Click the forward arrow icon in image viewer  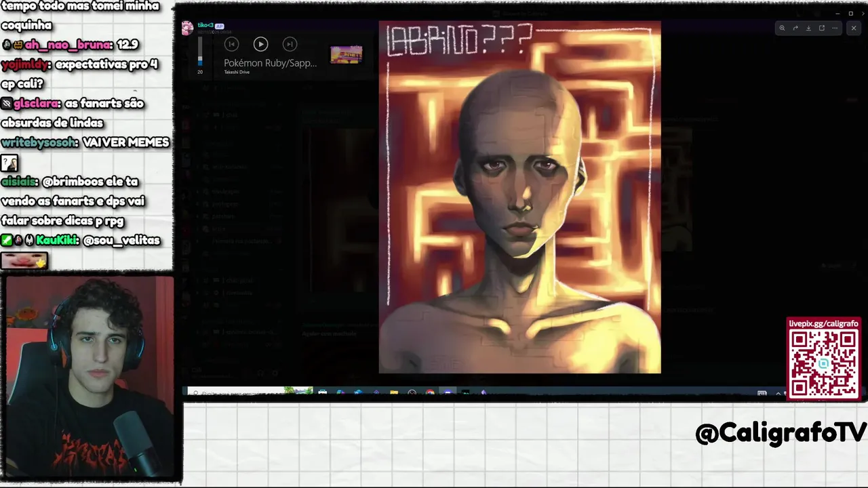click(795, 28)
